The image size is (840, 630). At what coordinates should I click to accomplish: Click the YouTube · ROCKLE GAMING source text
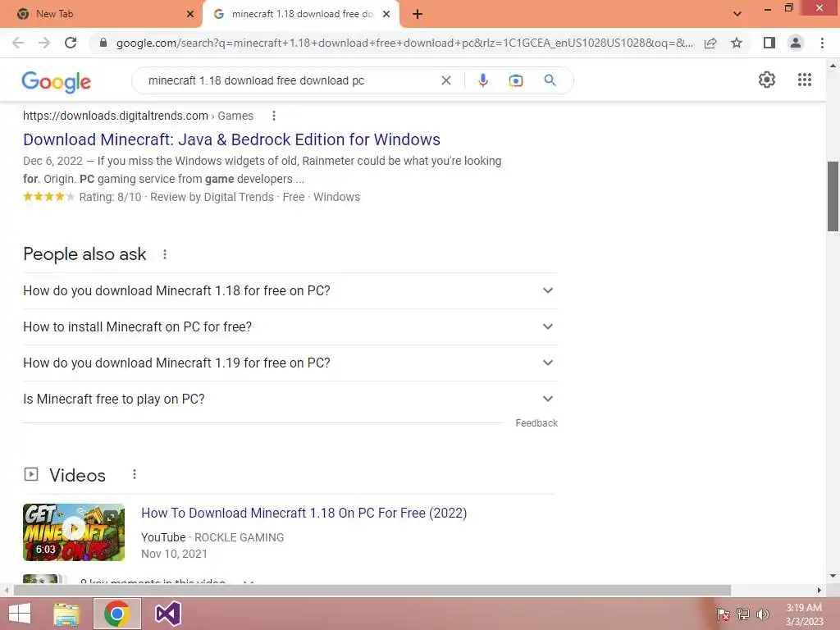212,537
